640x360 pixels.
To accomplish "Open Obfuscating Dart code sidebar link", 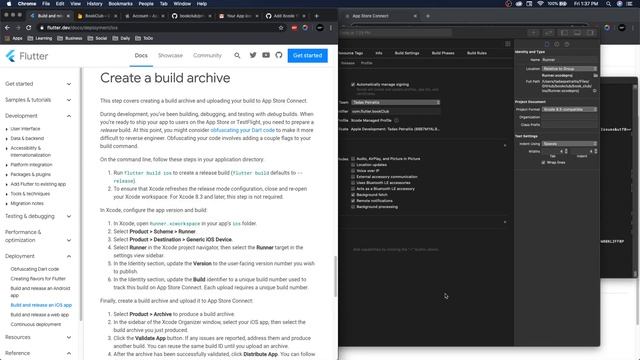I will pyautogui.click(x=35, y=269).
